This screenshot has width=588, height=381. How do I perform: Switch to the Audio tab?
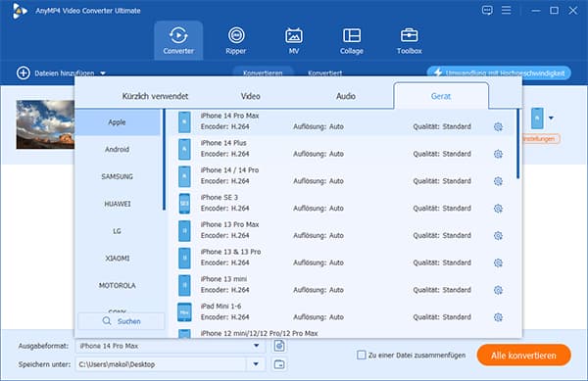pyautogui.click(x=346, y=96)
